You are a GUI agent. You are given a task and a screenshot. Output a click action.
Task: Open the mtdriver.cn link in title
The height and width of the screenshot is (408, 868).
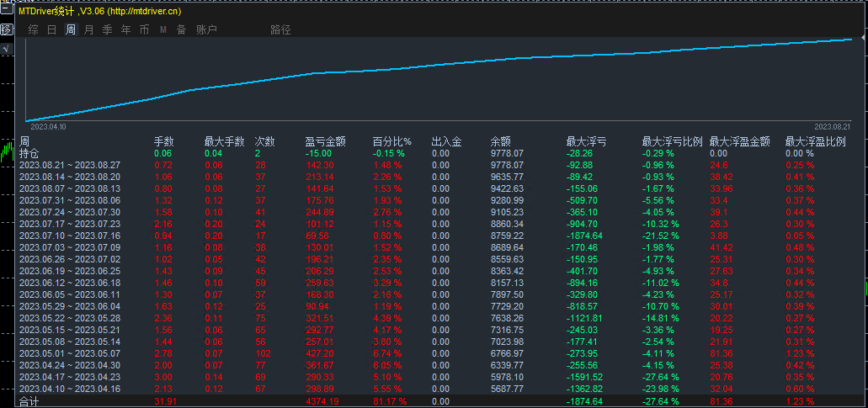(x=144, y=11)
